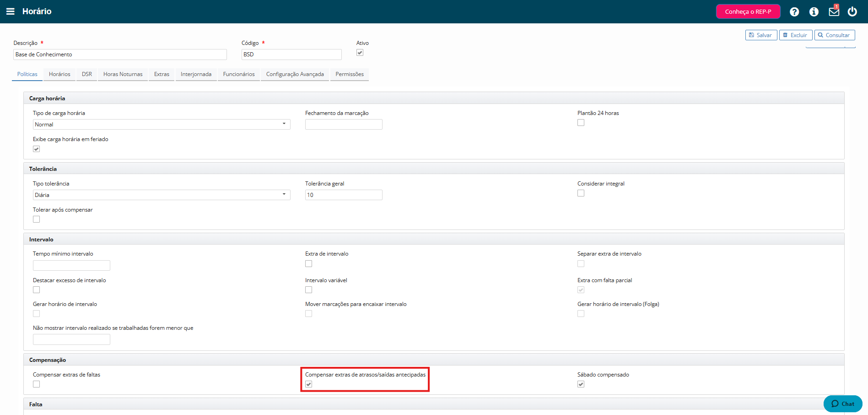This screenshot has height=415, width=868.
Task: Toggle Destacar excesso de intervalo checkbox
Action: (x=37, y=290)
